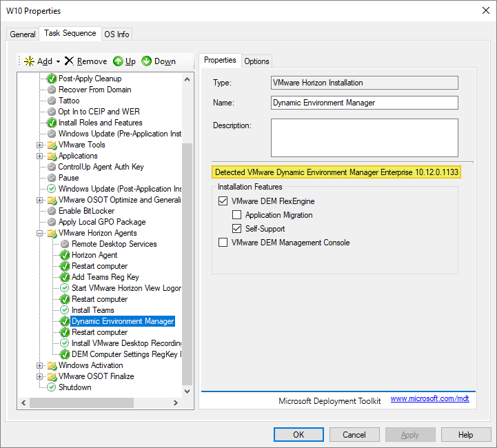Click the Add star icon in toolbar

coord(29,61)
